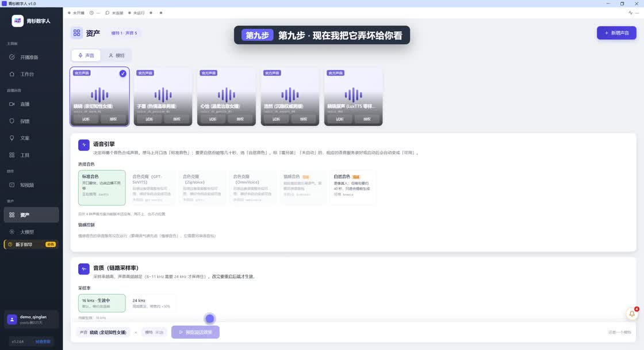The image size is (644, 350).
Task: Select the 情感音色 engine option
Action: 303,188
